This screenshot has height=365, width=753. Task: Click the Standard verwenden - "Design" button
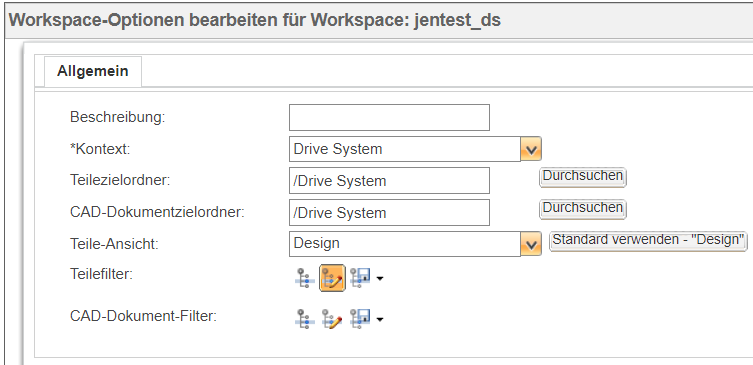coord(648,241)
